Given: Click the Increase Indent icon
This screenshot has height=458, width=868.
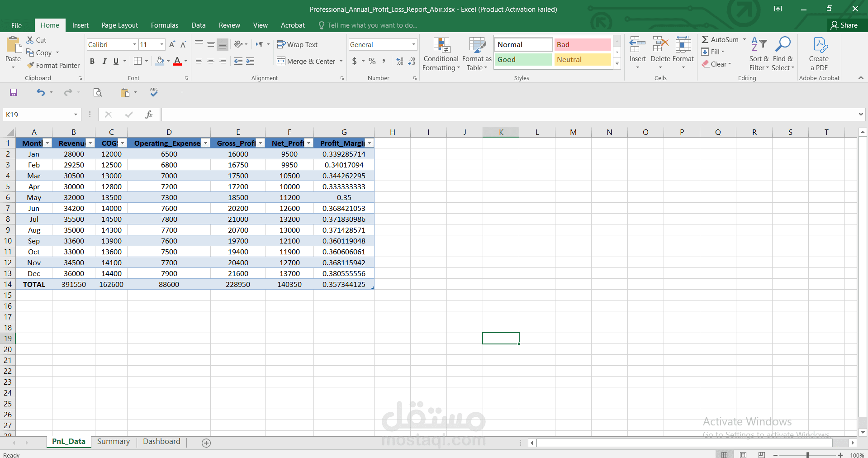Looking at the screenshot, I should tap(250, 61).
